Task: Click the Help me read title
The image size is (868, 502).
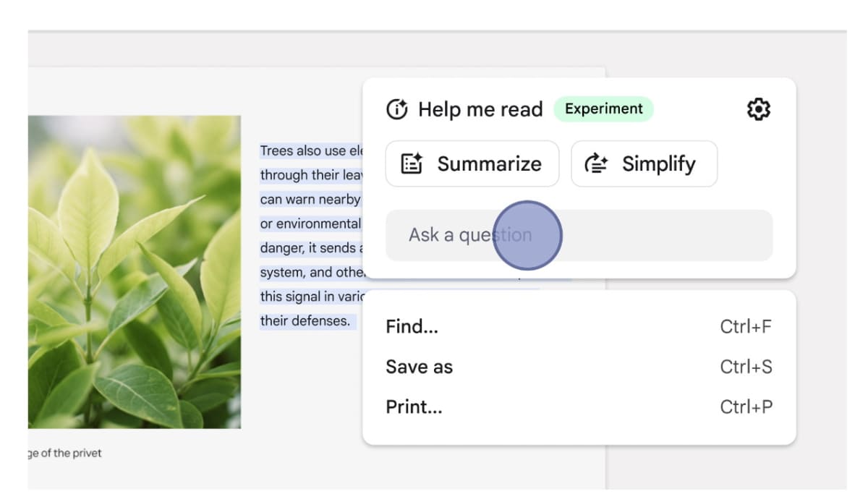Action: (480, 110)
